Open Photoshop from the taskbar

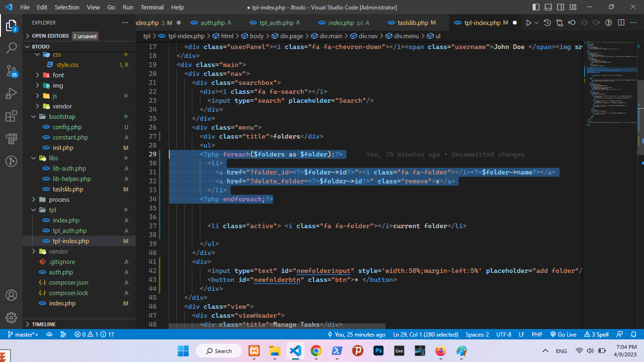click(378, 351)
